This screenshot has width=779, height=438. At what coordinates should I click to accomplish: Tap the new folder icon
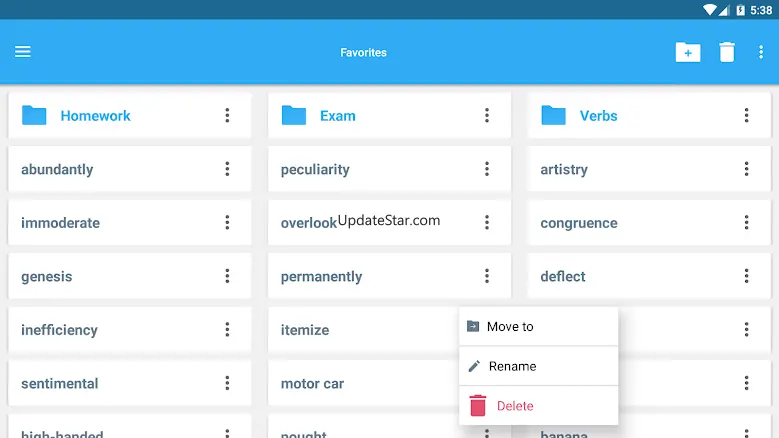pyautogui.click(x=688, y=52)
